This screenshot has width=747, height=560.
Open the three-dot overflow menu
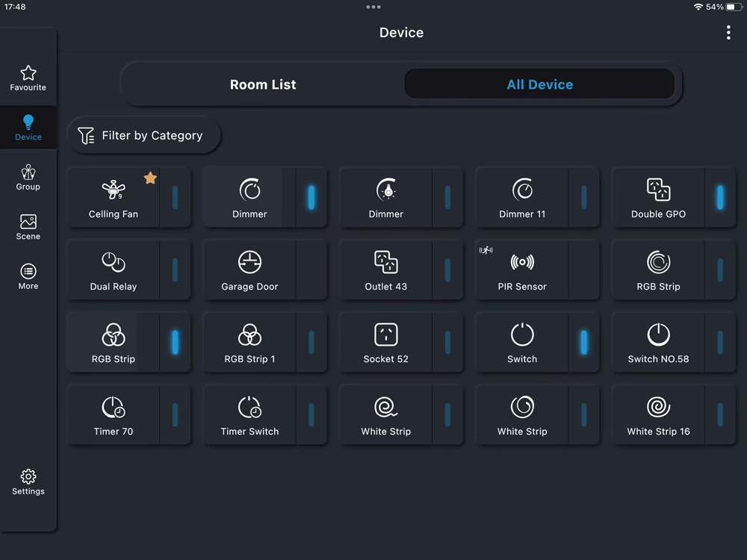(728, 32)
